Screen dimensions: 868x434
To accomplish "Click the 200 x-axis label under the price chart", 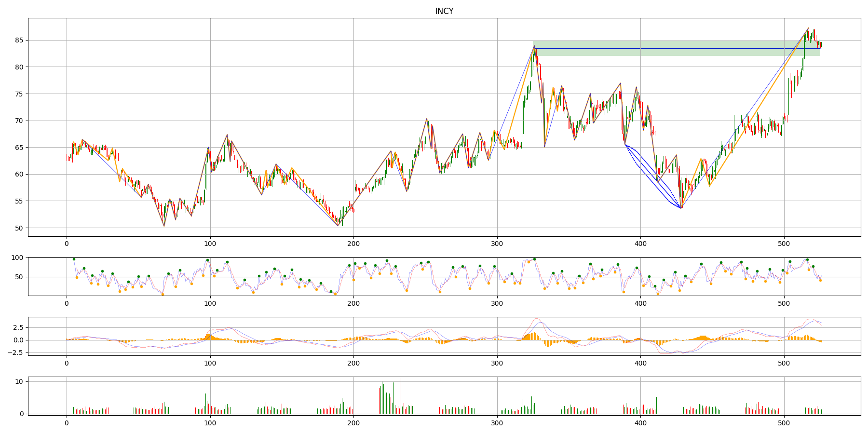I will [353, 244].
